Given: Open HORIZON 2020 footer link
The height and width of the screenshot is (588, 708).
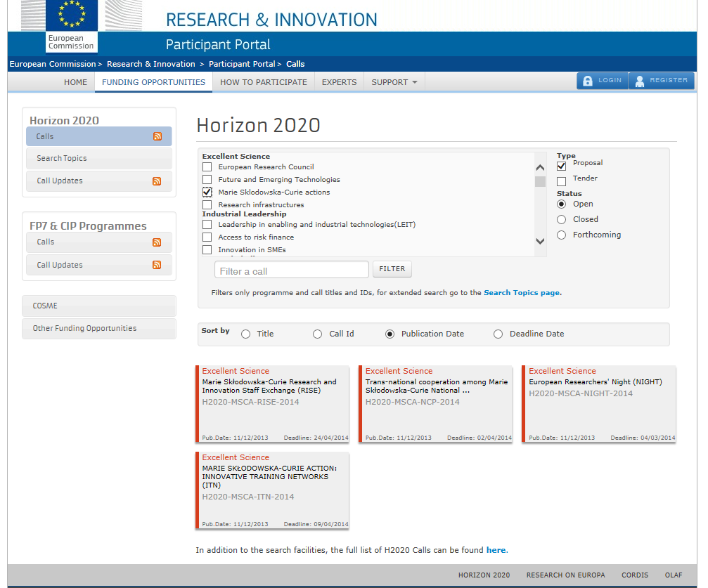Looking at the screenshot, I should [484, 575].
